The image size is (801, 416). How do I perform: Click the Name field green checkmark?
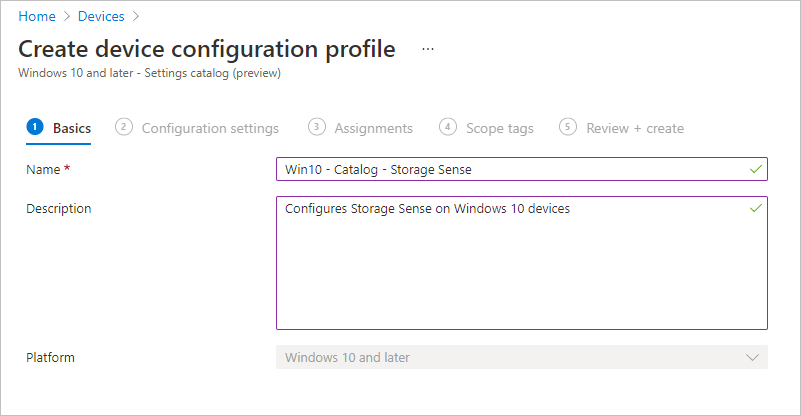click(756, 169)
